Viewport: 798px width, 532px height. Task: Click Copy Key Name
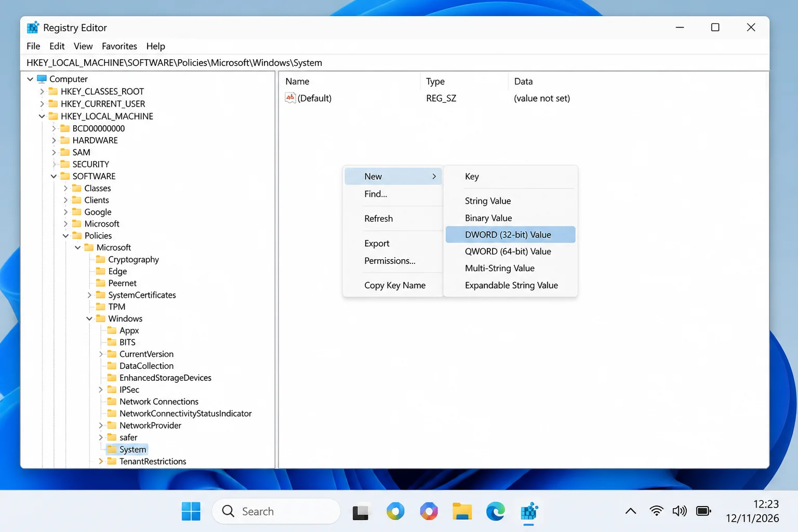click(x=393, y=285)
